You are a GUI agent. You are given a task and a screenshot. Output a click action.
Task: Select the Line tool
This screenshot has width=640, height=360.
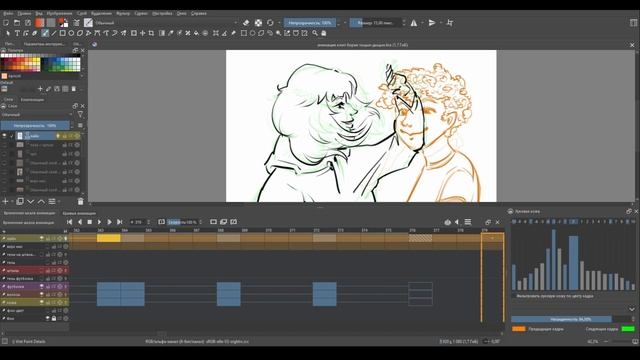[53, 33]
